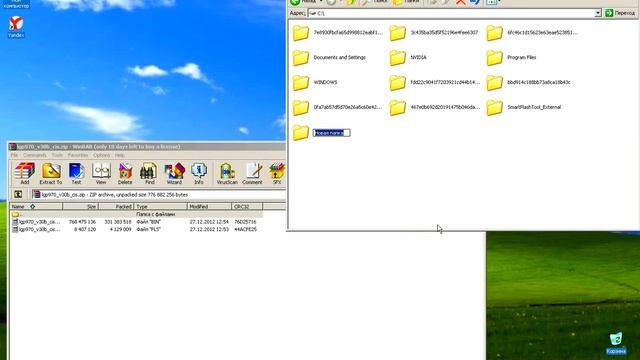Screen dimensions: 640x360
Task: Sort WinRAR list by Type column
Action: pos(160,207)
